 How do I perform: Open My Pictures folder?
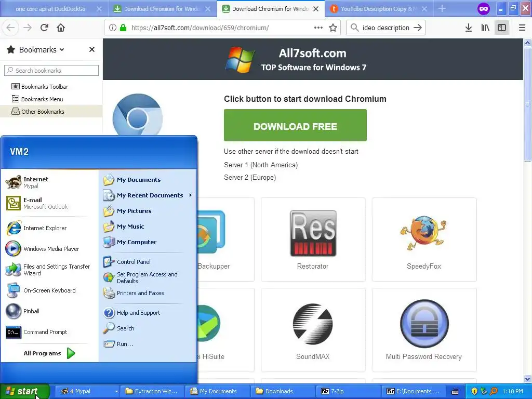(x=148, y=211)
